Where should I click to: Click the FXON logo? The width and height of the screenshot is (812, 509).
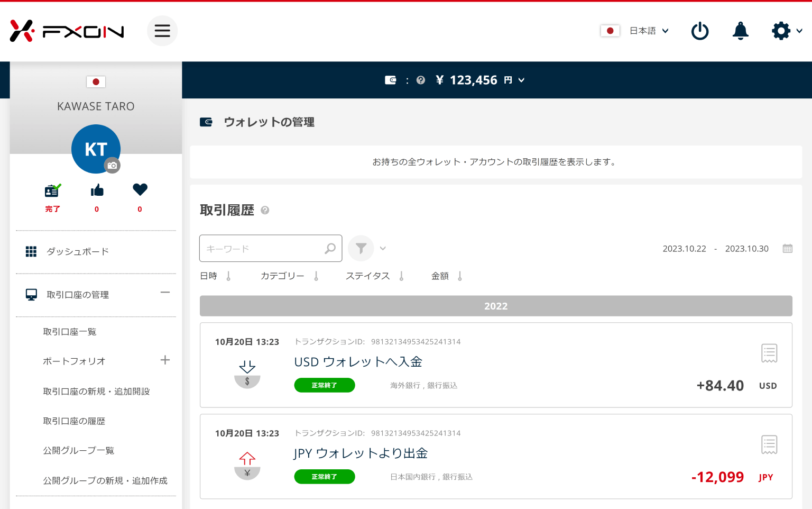click(x=67, y=31)
